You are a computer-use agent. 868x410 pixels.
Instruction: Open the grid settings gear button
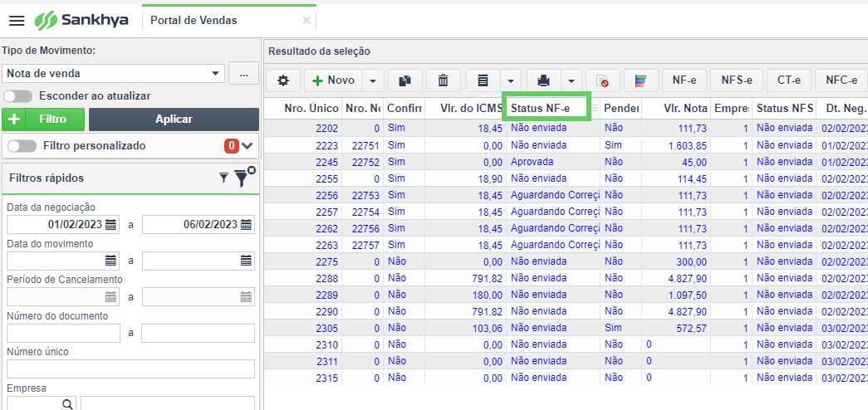[x=283, y=81]
